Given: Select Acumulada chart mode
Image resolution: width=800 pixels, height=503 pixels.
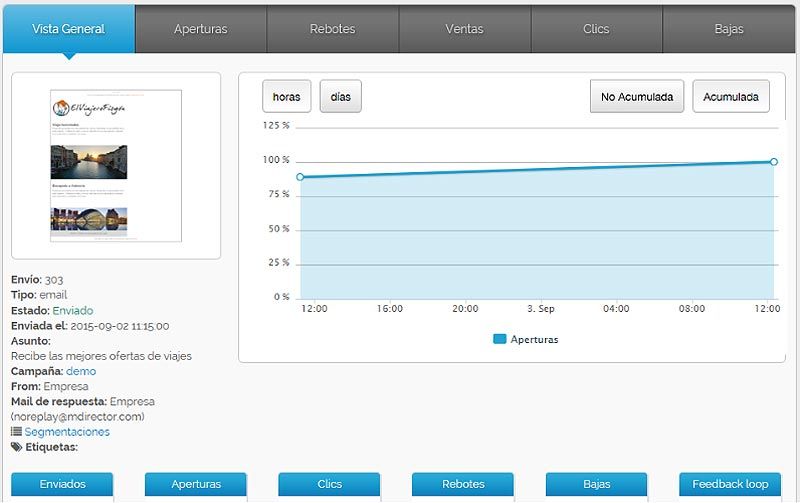Looking at the screenshot, I should click(731, 96).
